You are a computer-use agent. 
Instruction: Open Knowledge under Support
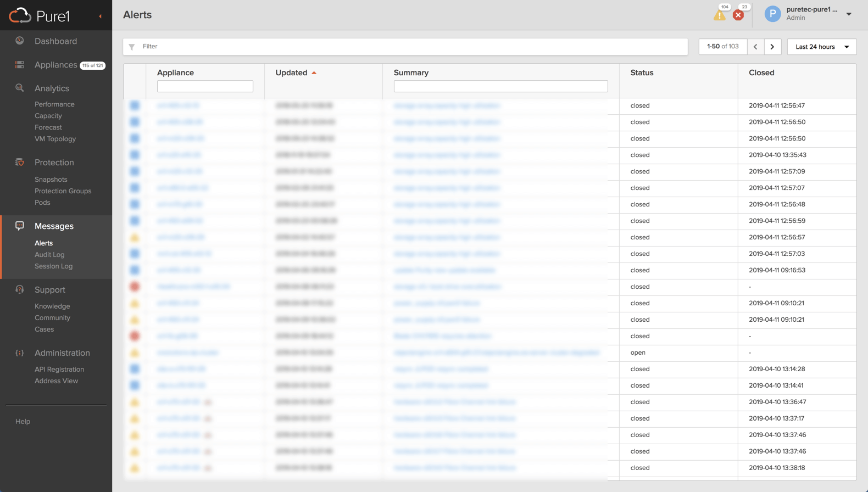(52, 306)
